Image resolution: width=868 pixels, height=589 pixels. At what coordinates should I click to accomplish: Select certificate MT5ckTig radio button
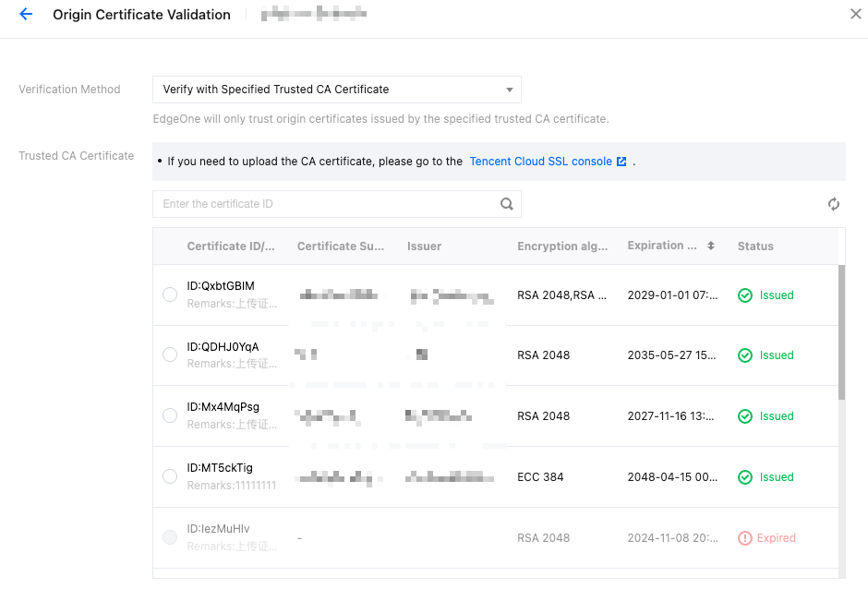[x=170, y=476]
